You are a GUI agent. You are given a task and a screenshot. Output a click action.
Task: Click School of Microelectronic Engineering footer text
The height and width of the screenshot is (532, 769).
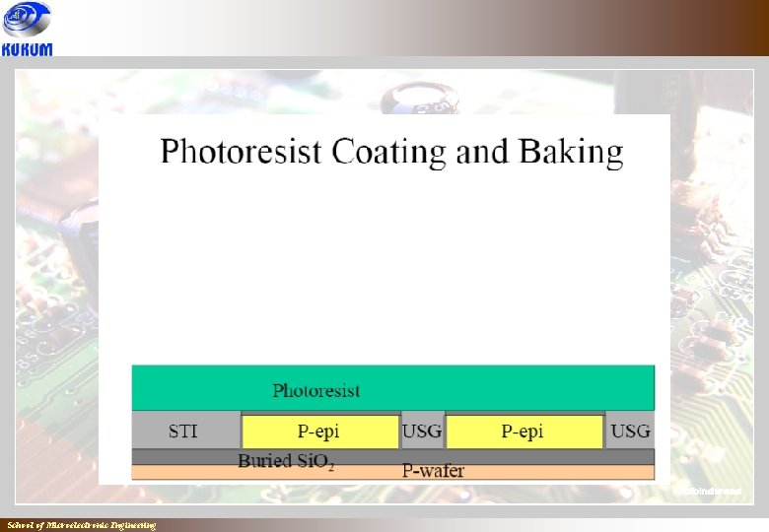pos(82,526)
